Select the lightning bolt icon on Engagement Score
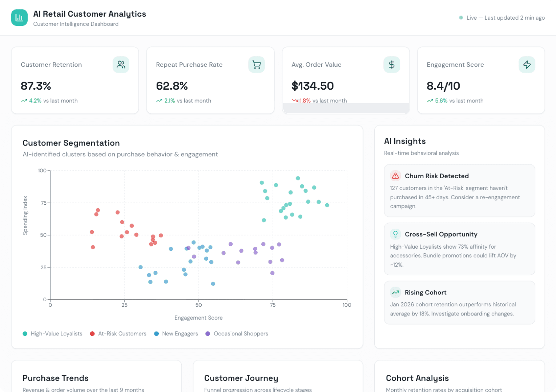The height and width of the screenshot is (392, 556). [x=527, y=64]
